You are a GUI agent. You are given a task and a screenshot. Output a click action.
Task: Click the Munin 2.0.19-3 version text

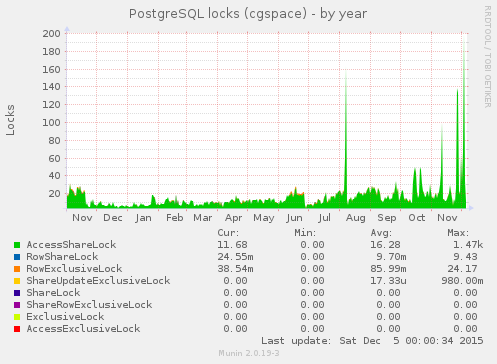point(249,353)
